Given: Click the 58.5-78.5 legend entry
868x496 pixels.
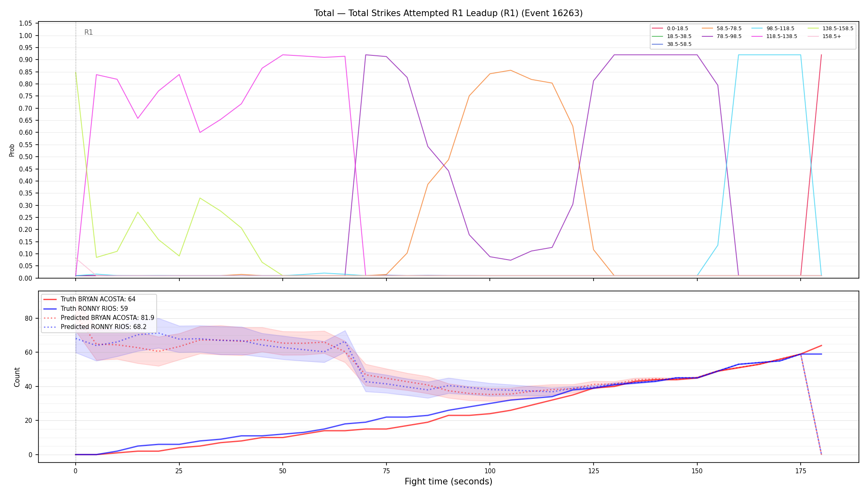Looking at the screenshot, I should click(x=722, y=29).
